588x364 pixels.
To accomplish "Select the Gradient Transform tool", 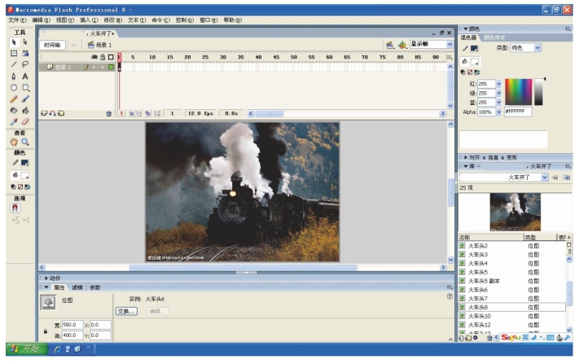I will click(x=25, y=53).
